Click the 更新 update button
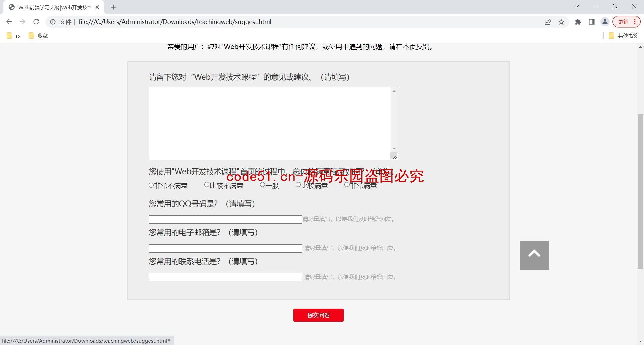Viewport: 644px width, 345px height. 626,22
